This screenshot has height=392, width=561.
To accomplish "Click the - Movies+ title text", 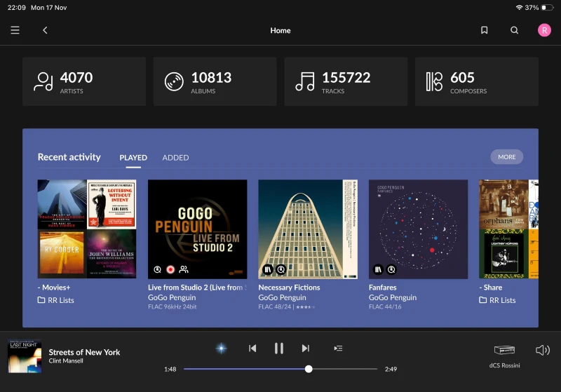I will [x=54, y=288].
